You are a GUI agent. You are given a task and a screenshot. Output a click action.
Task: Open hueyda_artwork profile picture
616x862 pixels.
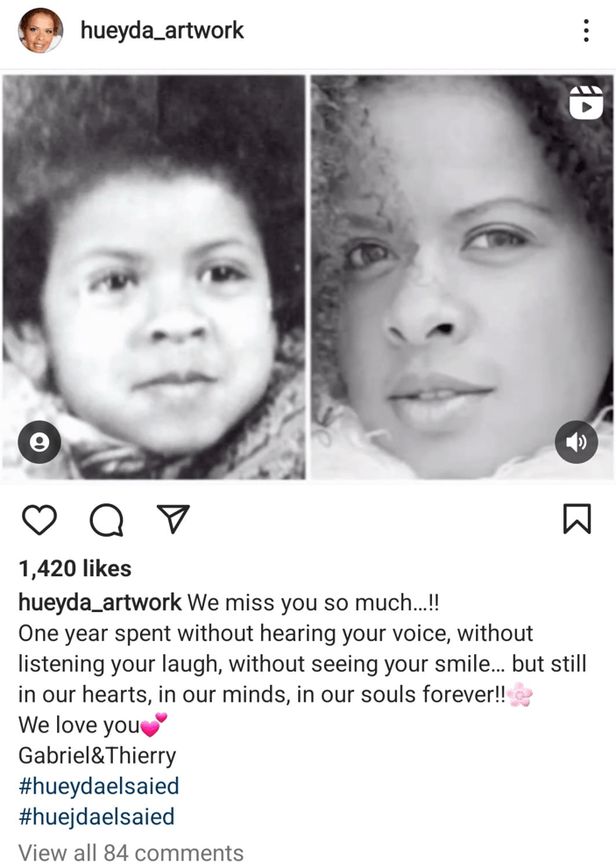(40, 30)
